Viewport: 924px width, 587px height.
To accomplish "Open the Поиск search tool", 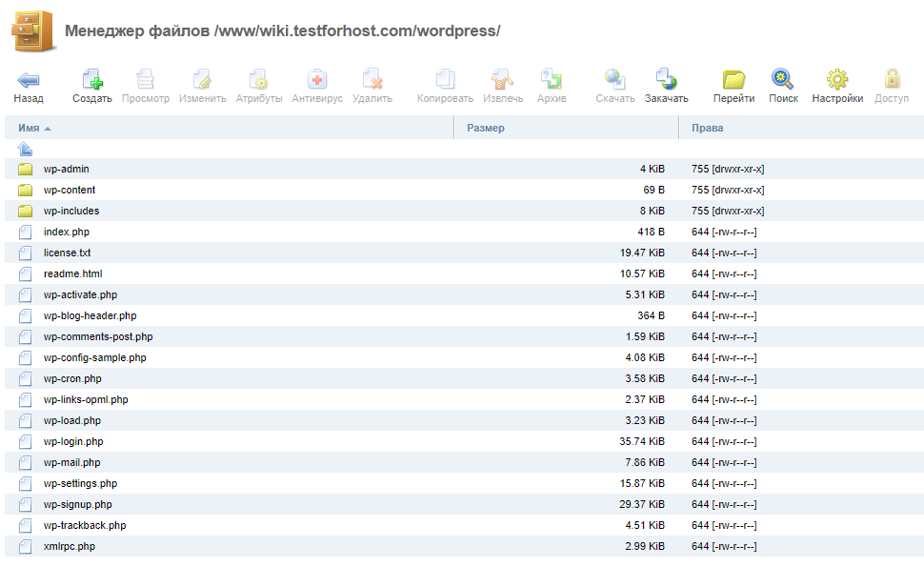I will (x=783, y=80).
